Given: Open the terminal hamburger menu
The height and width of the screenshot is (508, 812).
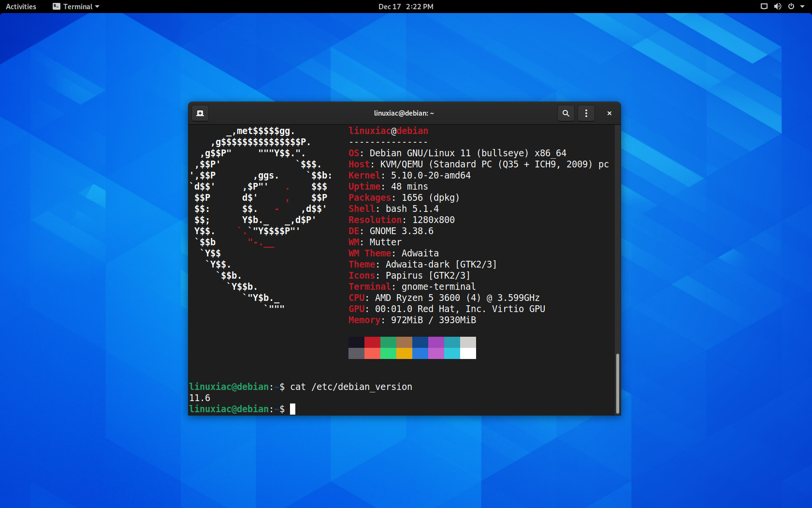Looking at the screenshot, I should [586, 113].
